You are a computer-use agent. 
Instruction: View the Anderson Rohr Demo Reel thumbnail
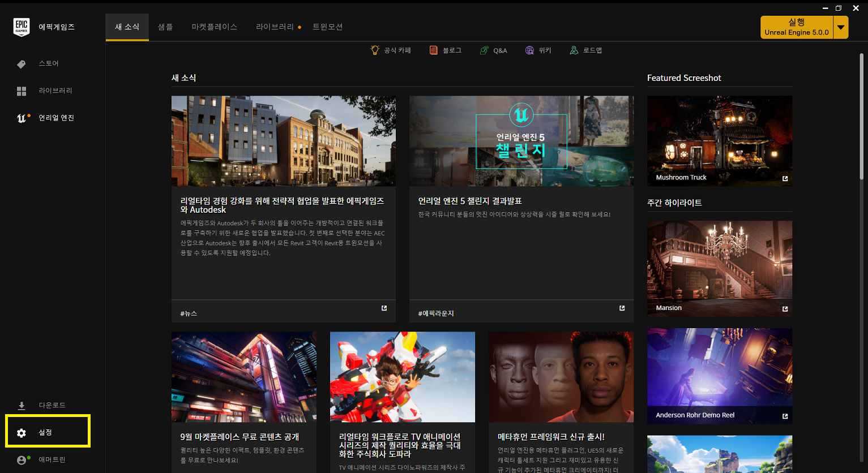(720, 376)
